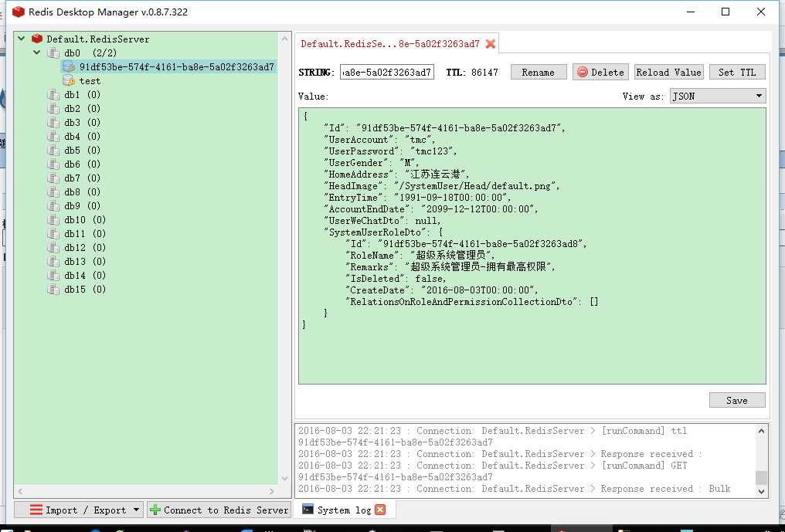Select key 91df53be-574f-4161-ba8e-5a02f3263ad7 in tree

[177, 66]
